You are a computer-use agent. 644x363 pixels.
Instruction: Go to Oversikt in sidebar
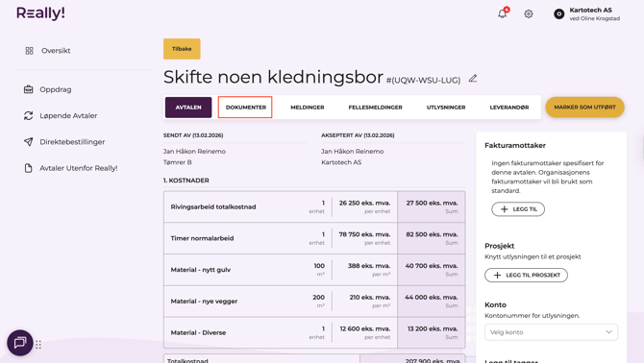pyautogui.click(x=56, y=51)
